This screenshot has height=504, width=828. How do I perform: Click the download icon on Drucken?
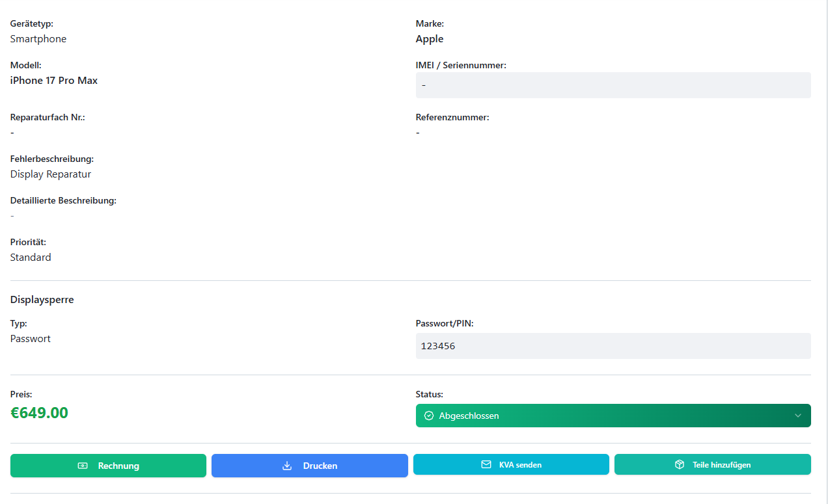pos(287,466)
